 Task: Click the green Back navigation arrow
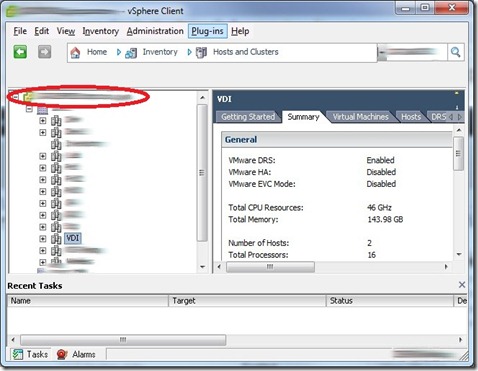click(x=20, y=52)
